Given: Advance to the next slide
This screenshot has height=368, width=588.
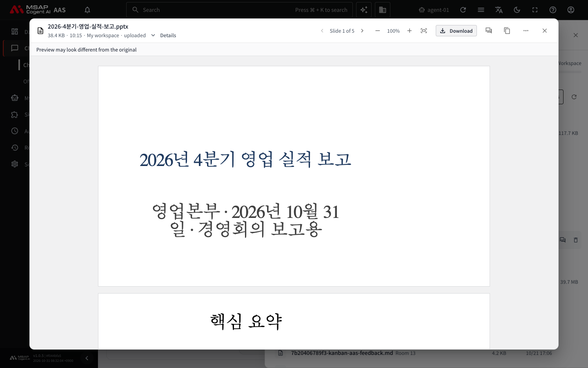Looking at the screenshot, I should [362, 31].
